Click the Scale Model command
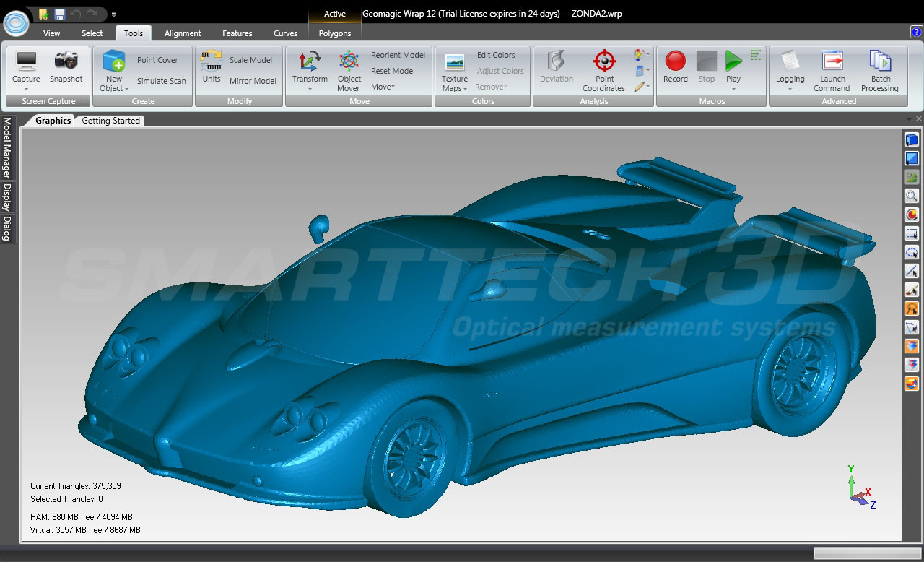This screenshot has width=924, height=562. (x=250, y=60)
